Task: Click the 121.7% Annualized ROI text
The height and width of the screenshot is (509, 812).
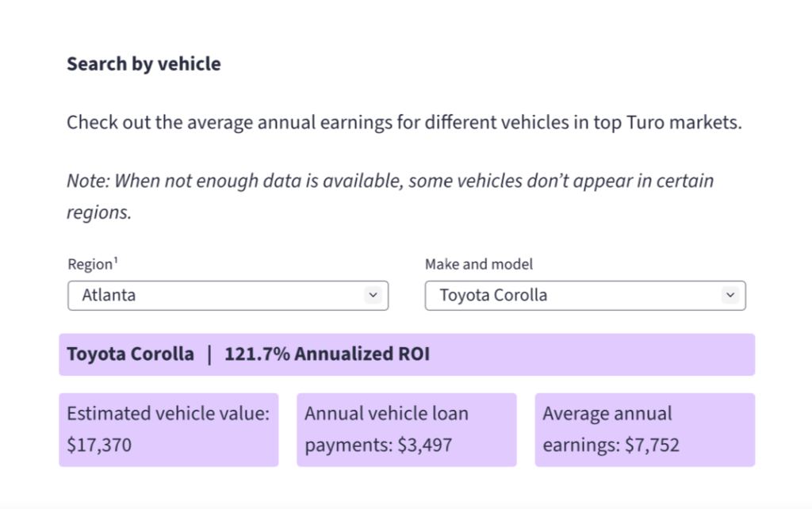Action: [x=326, y=354]
